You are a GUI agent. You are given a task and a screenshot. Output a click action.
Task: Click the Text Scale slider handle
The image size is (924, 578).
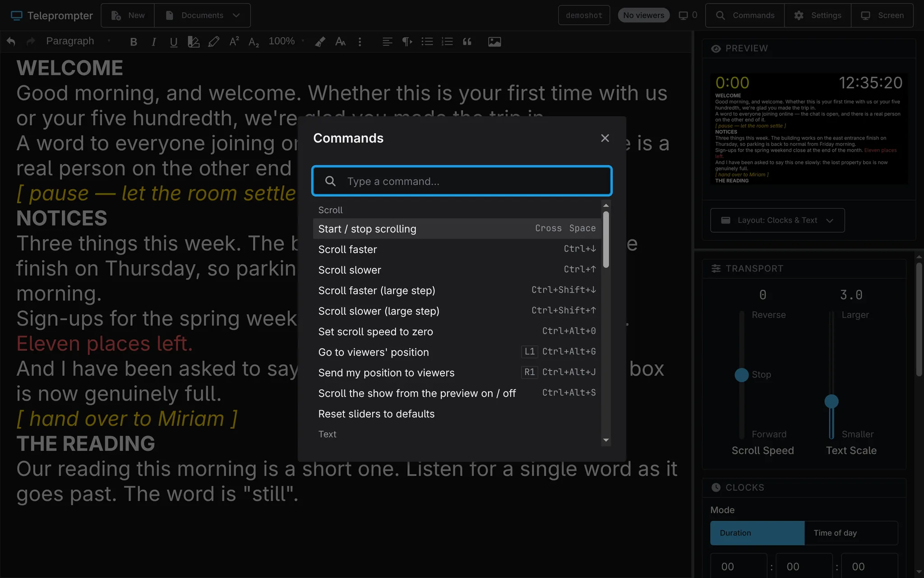(x=832, y=401)
